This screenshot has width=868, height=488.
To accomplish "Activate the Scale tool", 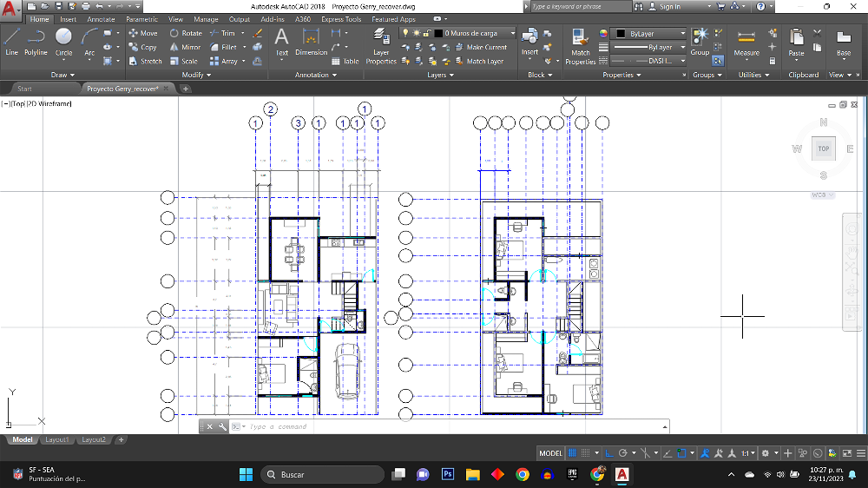I will point(184,61).
